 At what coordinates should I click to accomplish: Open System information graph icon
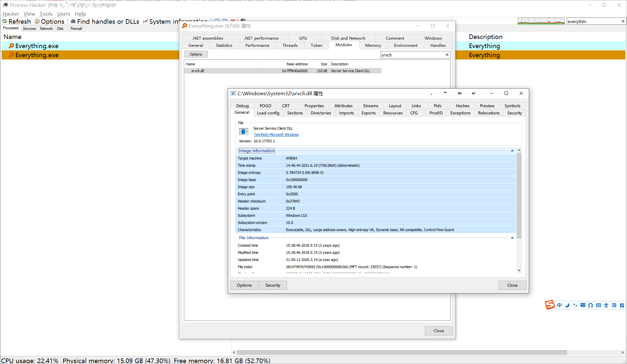(145, 21)
